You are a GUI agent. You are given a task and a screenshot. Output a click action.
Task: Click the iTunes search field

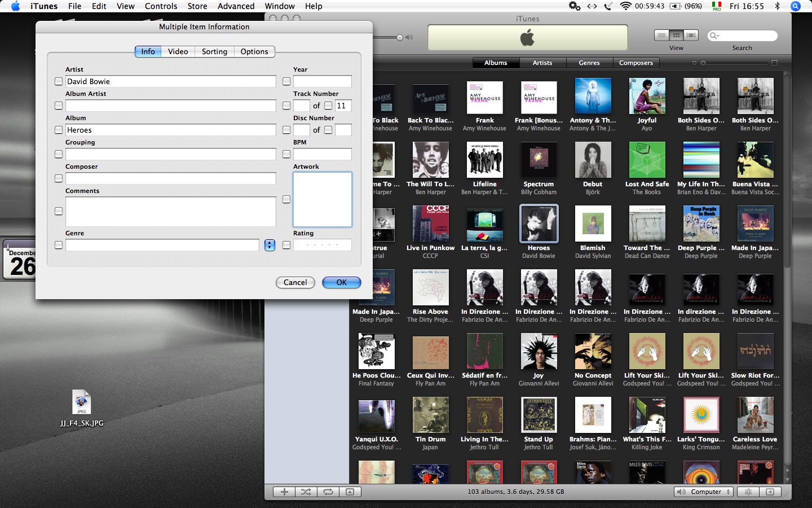point(743,36)
